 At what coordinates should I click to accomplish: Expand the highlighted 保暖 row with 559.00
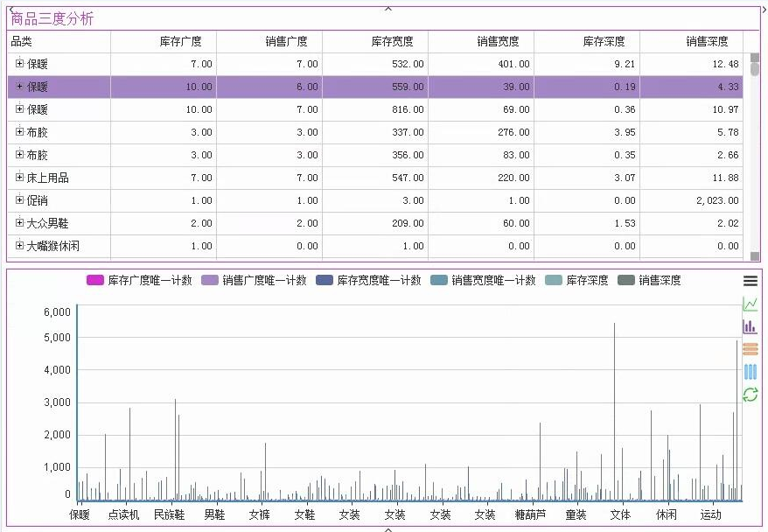tap(19, 87)
